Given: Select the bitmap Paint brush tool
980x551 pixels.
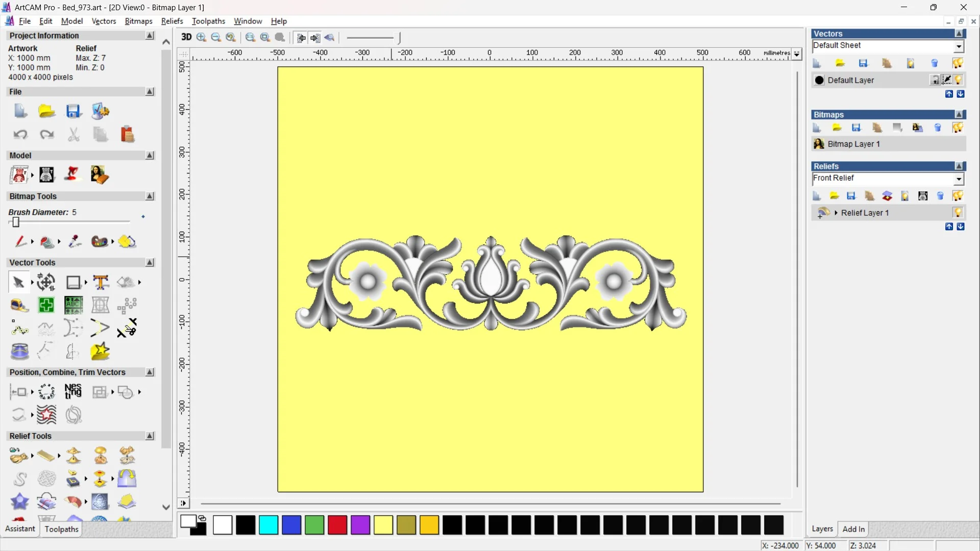Looking at the screenshot, I should tap(20, 241).
